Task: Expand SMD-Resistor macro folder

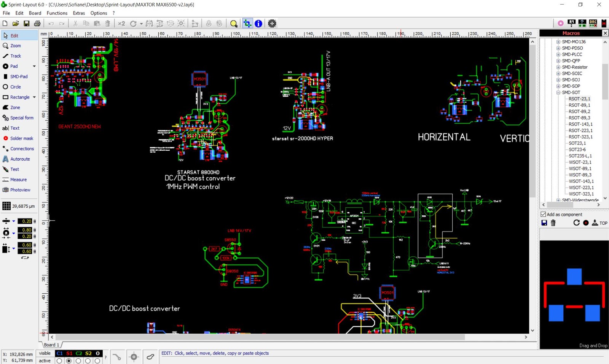Action: tap(558, 67)
